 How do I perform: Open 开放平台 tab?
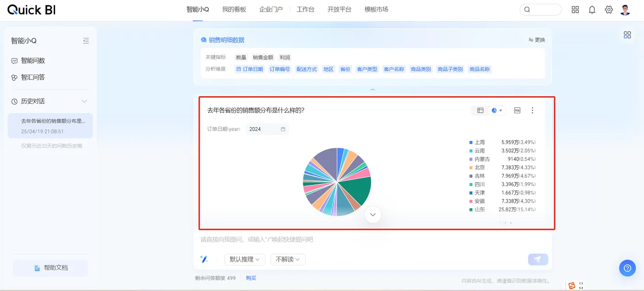point(339,9)
